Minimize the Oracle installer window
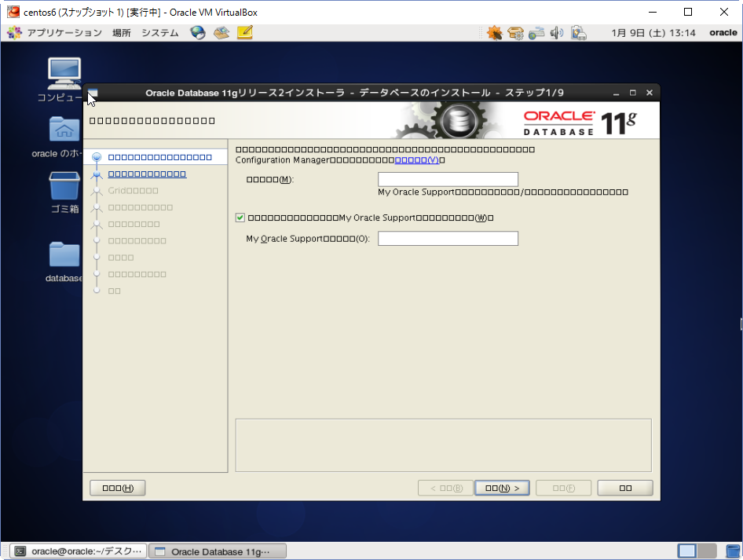The image size is (743, 560). point(616,93)
